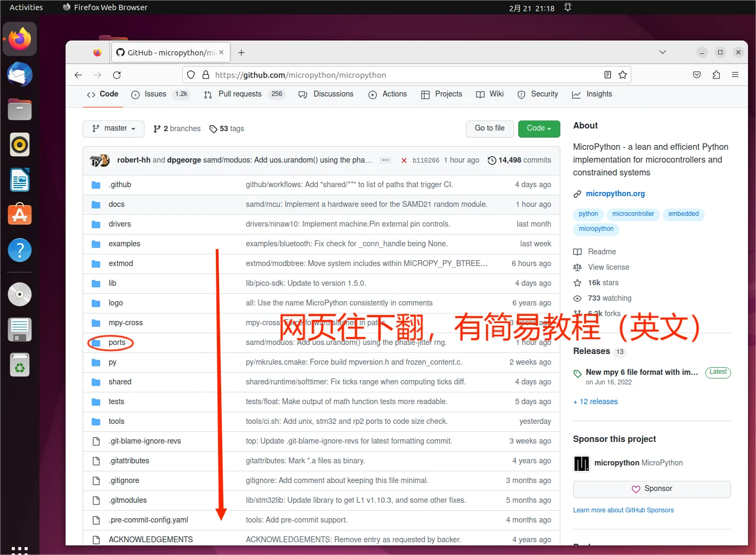Switch to the Code tab

[102, 94]
